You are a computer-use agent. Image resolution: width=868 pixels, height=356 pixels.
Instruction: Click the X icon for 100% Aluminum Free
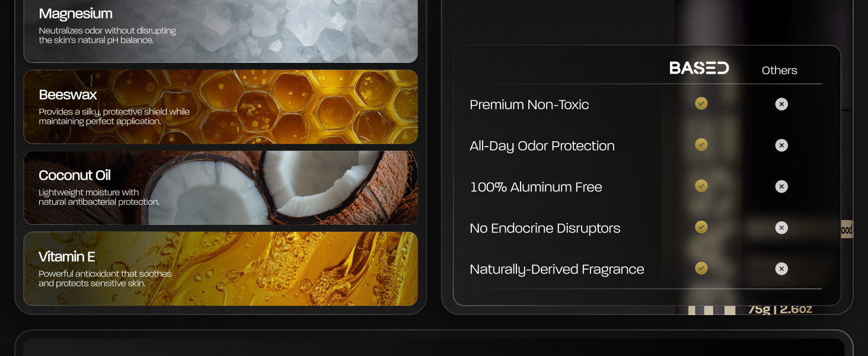tap(781, 187)
